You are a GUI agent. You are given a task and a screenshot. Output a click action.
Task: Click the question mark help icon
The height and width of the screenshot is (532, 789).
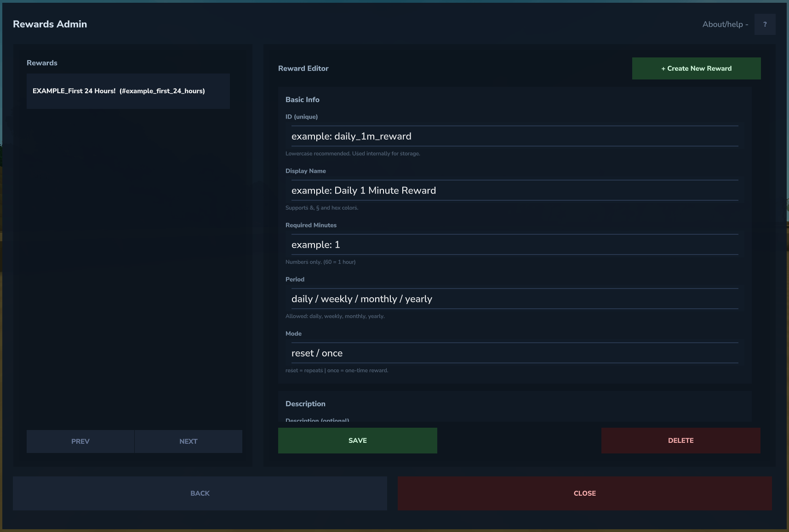point(765,24)
